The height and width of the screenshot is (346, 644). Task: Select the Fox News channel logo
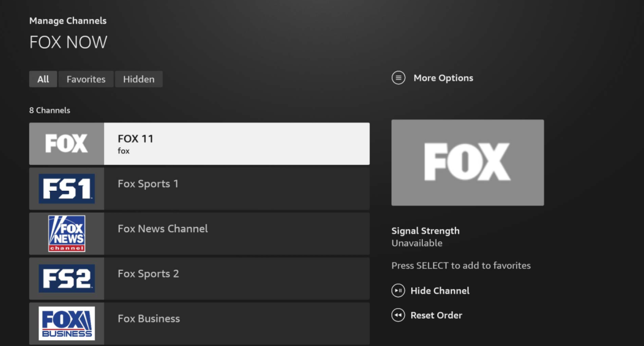click(67, 233)
